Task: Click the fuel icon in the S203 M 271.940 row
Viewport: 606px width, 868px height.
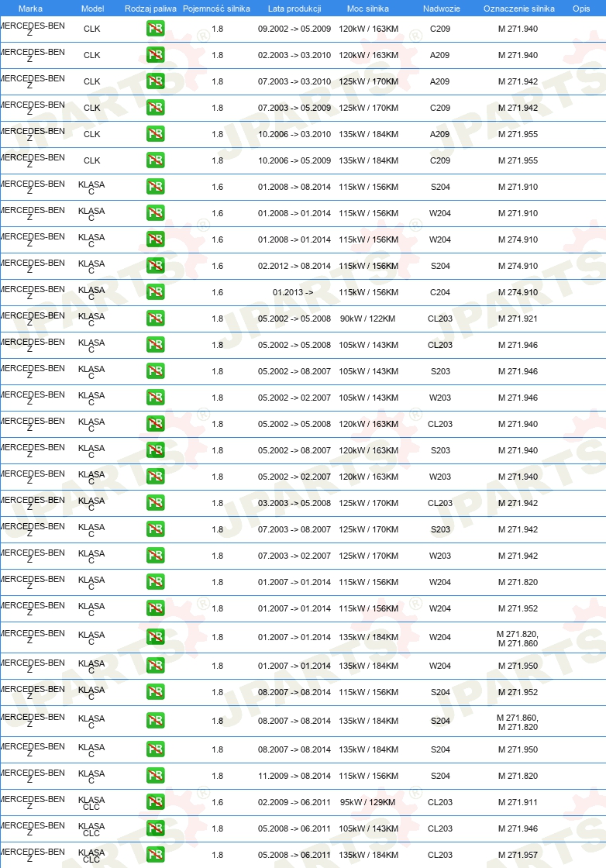Action: coord(156,450)
